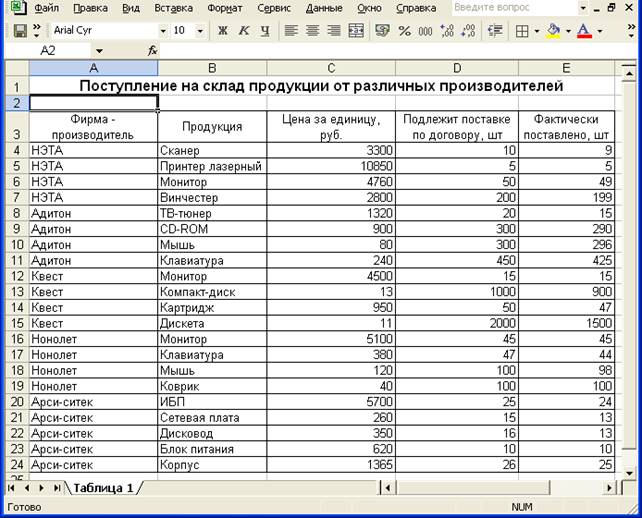Align text left
This screenshot has height=518, width=642.
click(291, 31)
